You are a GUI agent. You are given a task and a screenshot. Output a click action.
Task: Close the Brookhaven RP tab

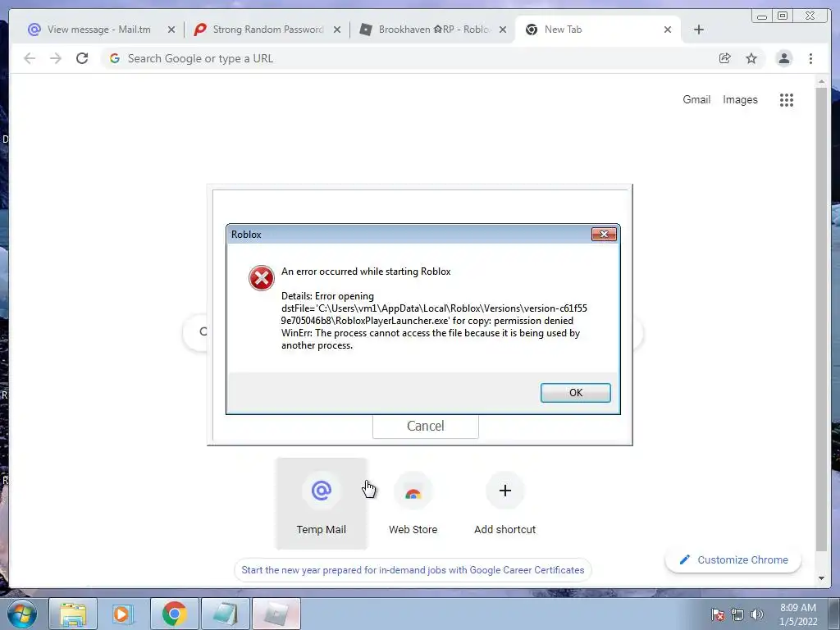tap(503, 30)
